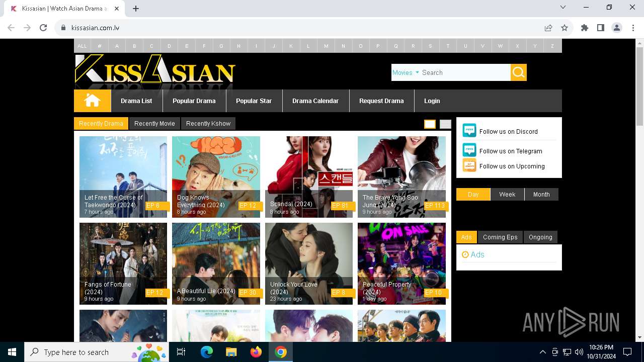Open the Drama Calendar menu
This screenshot has height=362, width=644.
pyautogui.click(x=315, y=101)
